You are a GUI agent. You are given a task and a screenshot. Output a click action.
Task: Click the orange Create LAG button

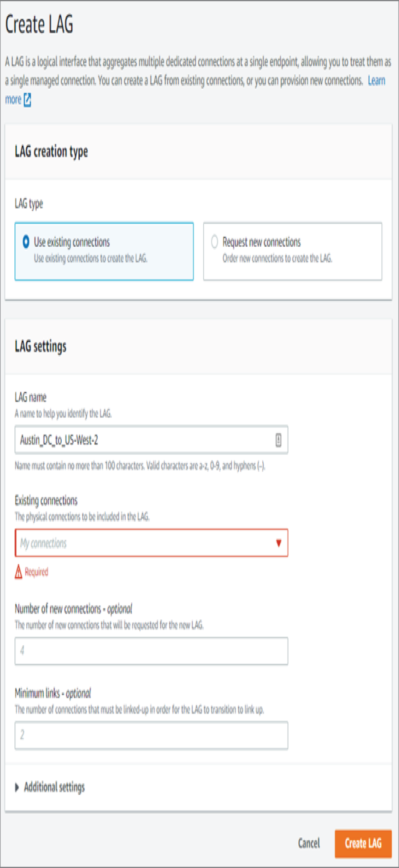364,843
